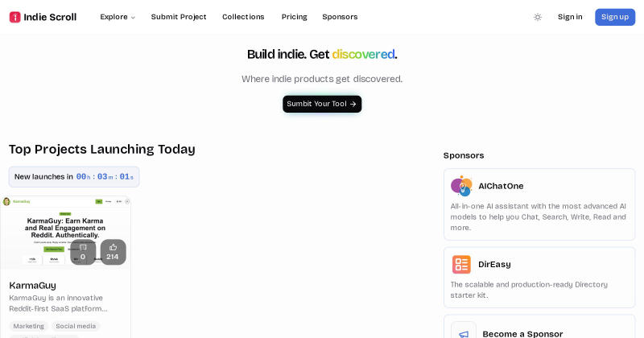Click the Indie Scroll logo icon
This screenshot has height=338, width=644.
[x=14, y=17]
